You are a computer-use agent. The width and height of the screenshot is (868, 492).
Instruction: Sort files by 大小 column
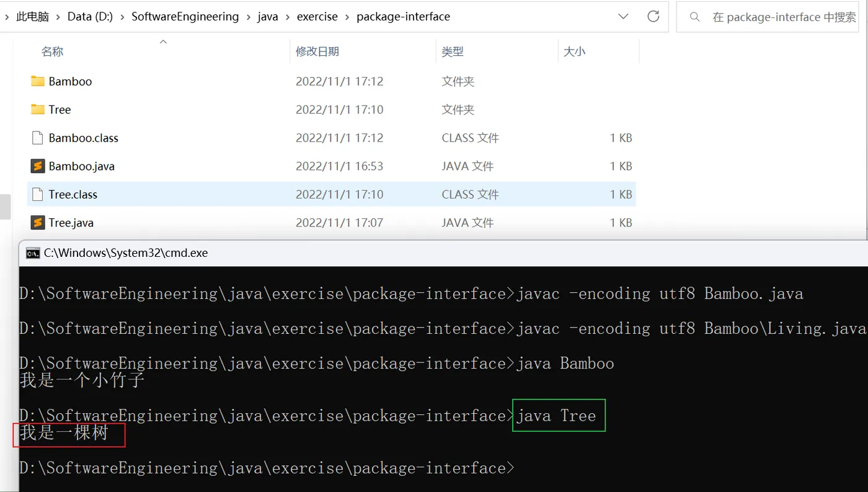click(574, 51)
